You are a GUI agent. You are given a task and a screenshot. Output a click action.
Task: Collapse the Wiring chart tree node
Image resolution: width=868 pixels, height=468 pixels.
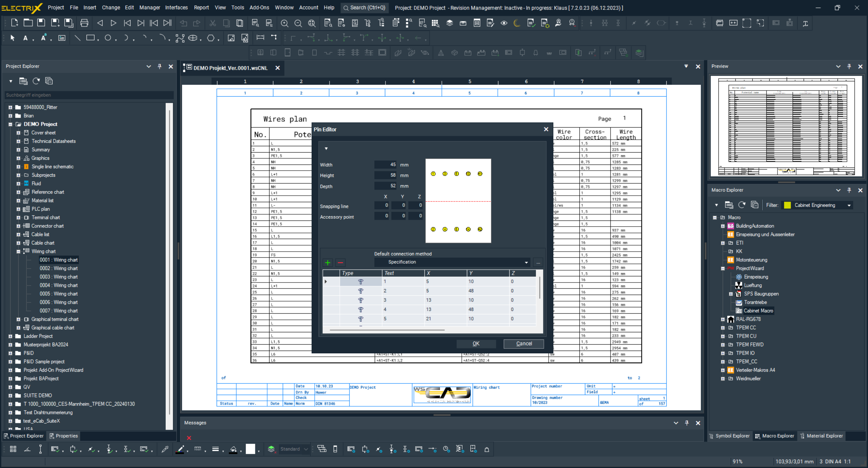click(18, 251)
